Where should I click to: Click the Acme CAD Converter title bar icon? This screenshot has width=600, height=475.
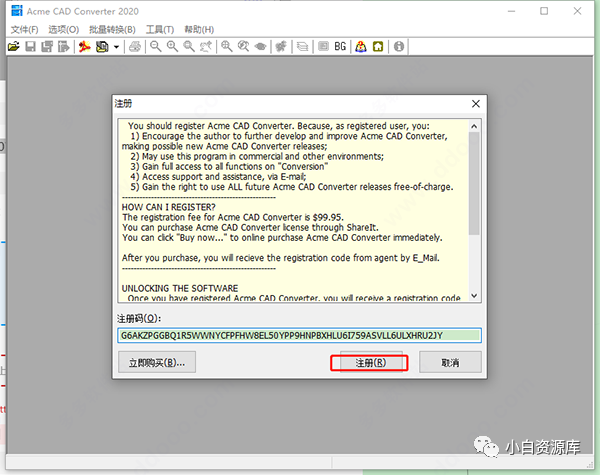[x=17, y=11]
